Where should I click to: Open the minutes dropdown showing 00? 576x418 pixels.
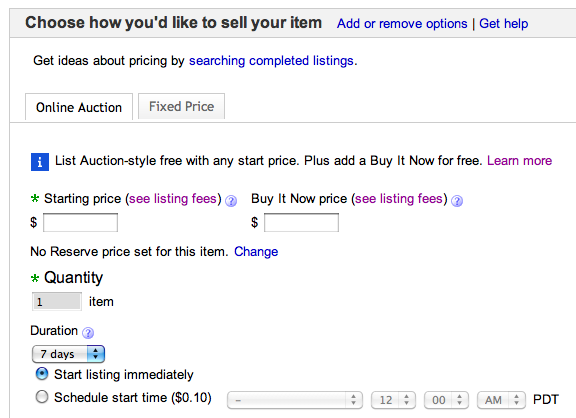point(446,400)
